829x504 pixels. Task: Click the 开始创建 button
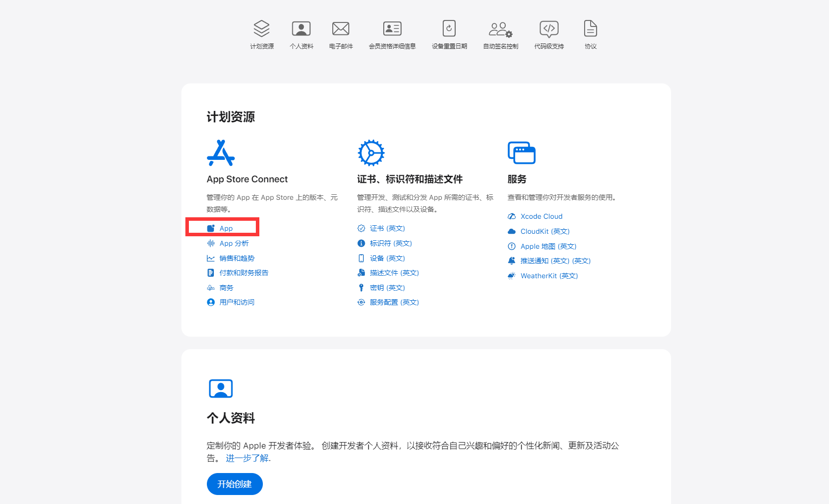(235, 484)
